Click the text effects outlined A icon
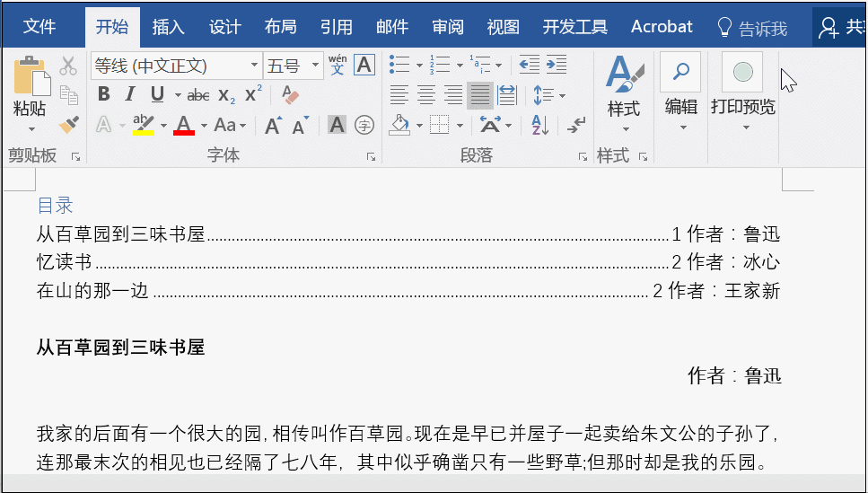Image resolution: width=868 pixels, height=493 pixels. click(x=103, y=125)
